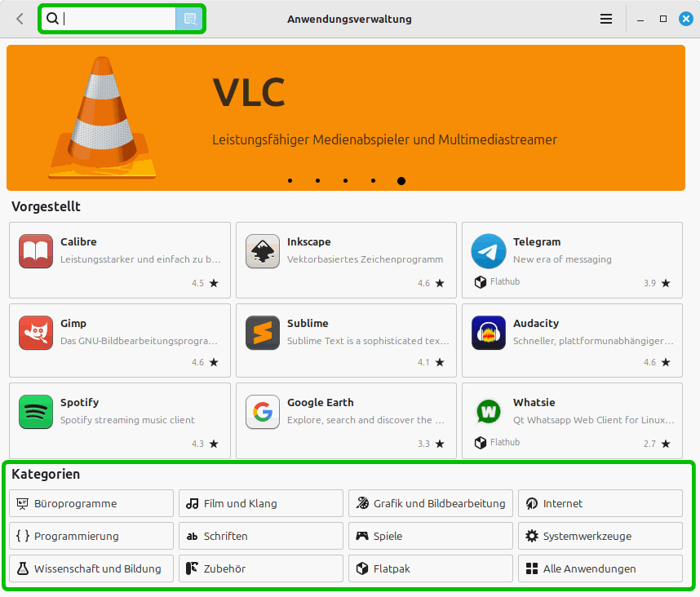700x597 pixels.
Task: Show the Spiele category
Action: point(430,536)
